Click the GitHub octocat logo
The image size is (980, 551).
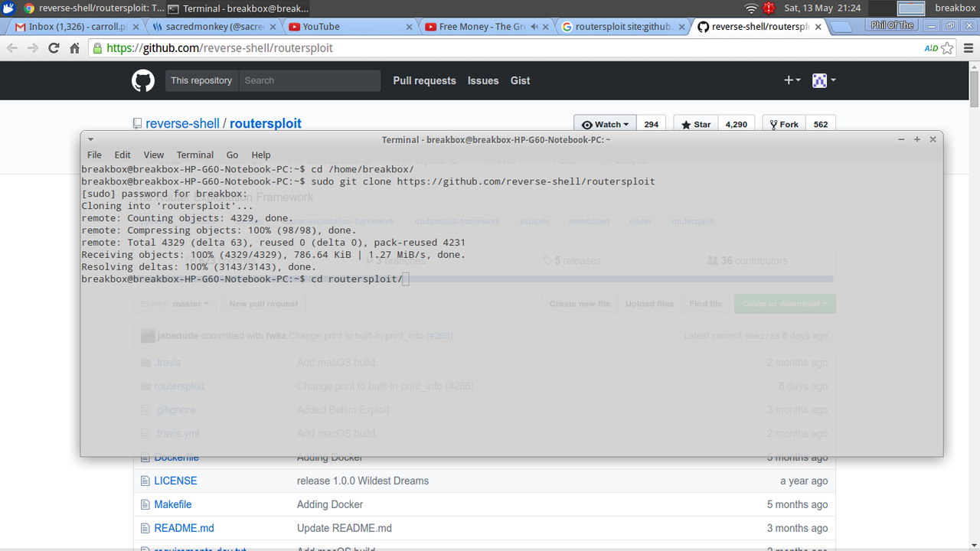coord(143,80)
